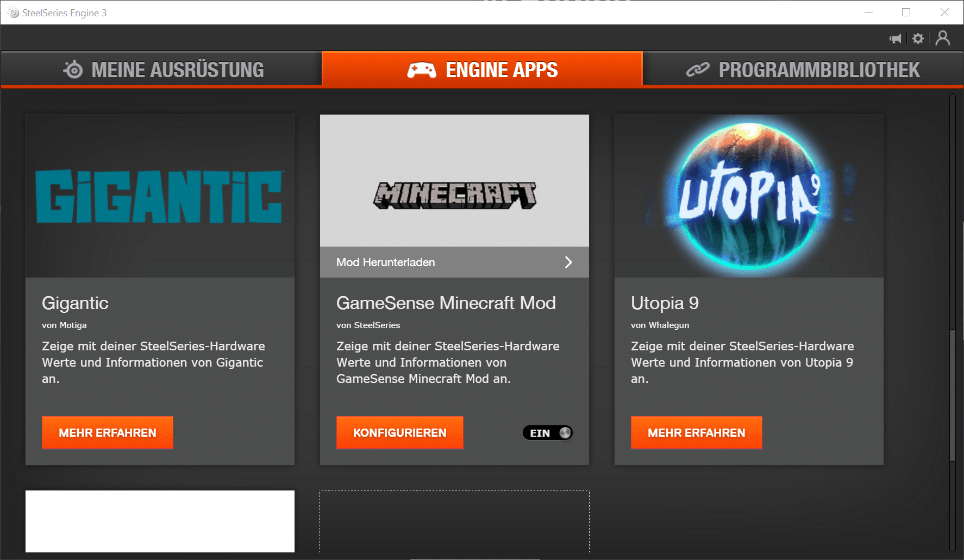Toggle the EIN switch for Minecraft Mod
964x560 pixels.
pyautogui.click(x=547, y=433)
